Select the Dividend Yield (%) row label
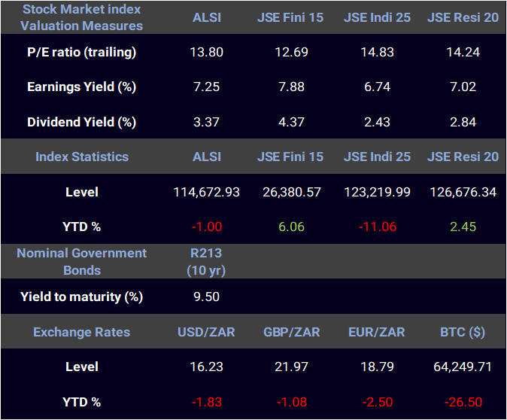507x420 pixels. pyautogui.click(x=81, y=122)
